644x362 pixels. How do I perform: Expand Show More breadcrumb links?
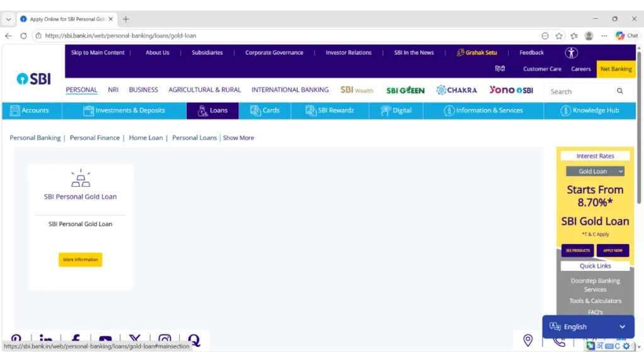238,138
